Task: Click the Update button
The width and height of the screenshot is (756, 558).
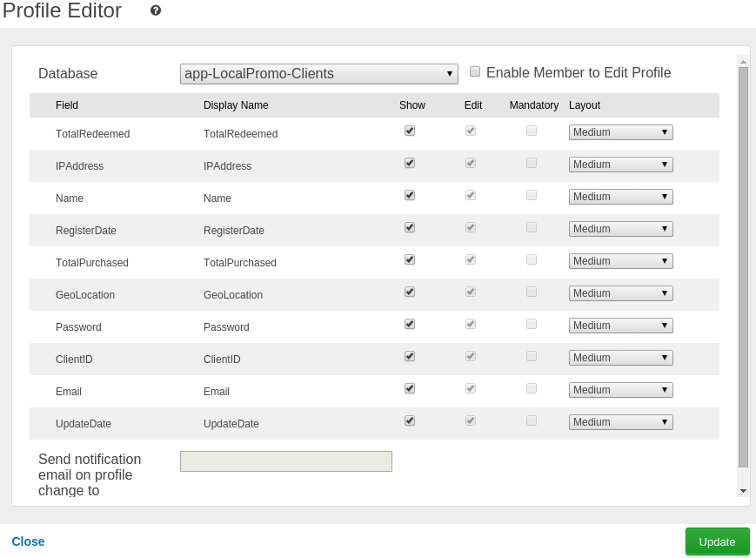Action: (x=717, y=541)
